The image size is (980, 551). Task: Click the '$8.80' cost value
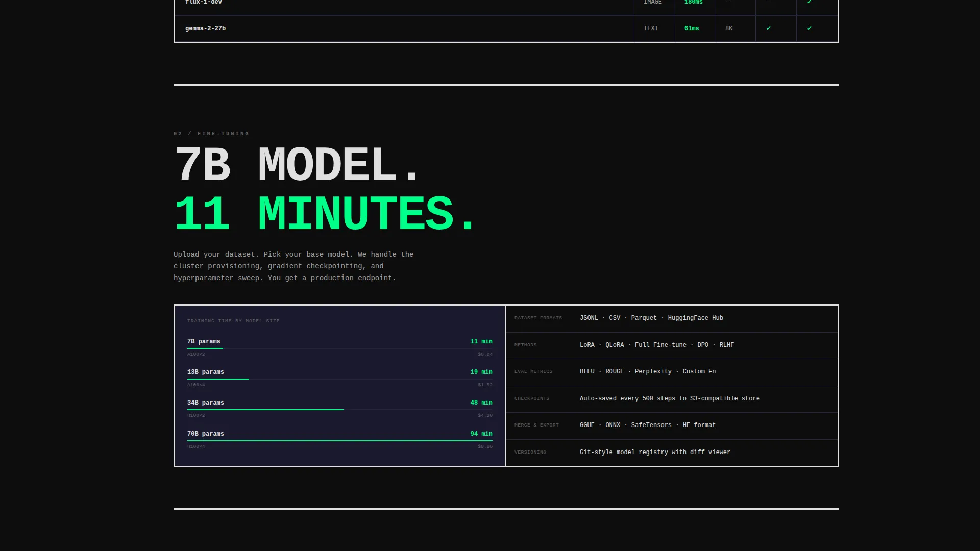[x=485, y=446]
